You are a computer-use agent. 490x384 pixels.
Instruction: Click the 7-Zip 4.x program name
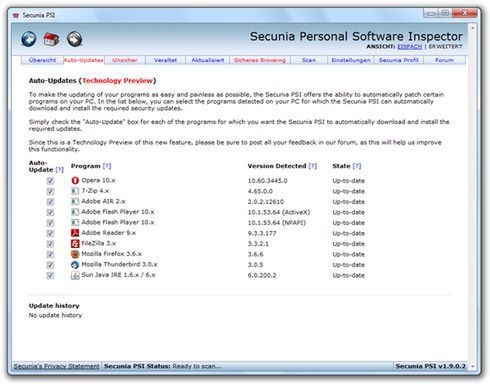(95, 191)
